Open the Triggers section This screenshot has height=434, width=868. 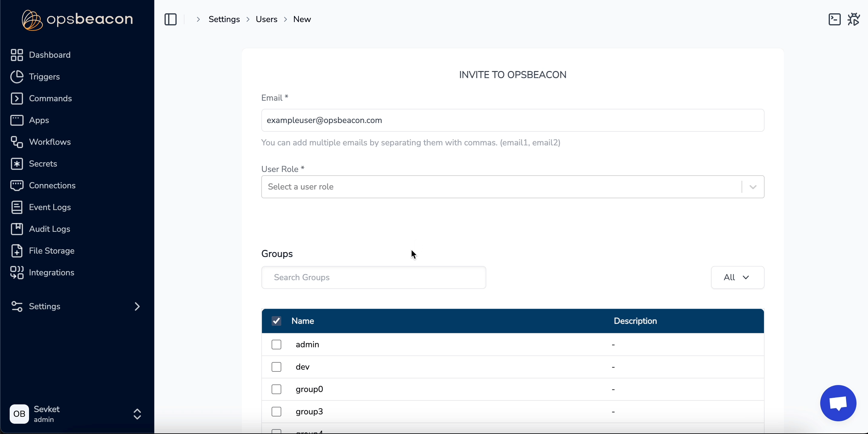(x=44, y=76)
